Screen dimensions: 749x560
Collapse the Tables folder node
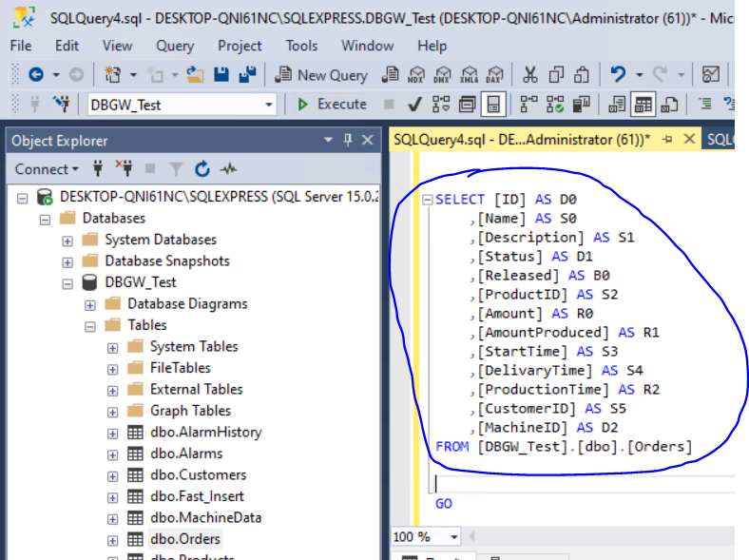89,327
